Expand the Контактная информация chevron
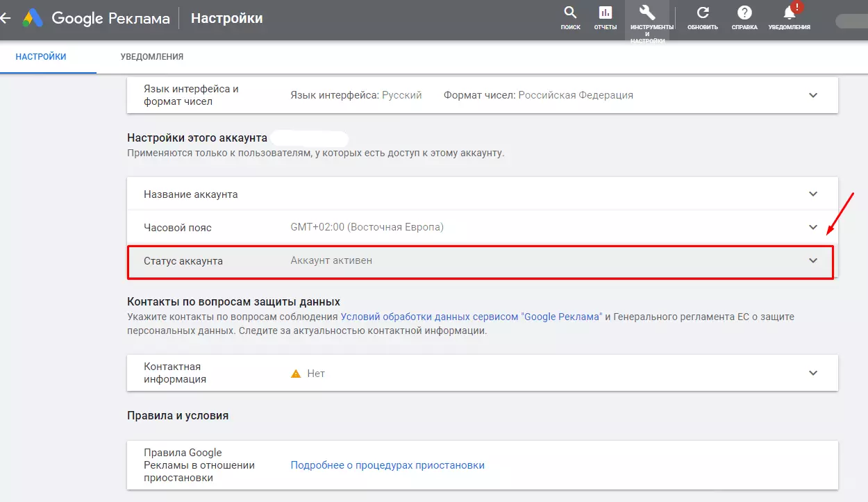 [813, 373]
